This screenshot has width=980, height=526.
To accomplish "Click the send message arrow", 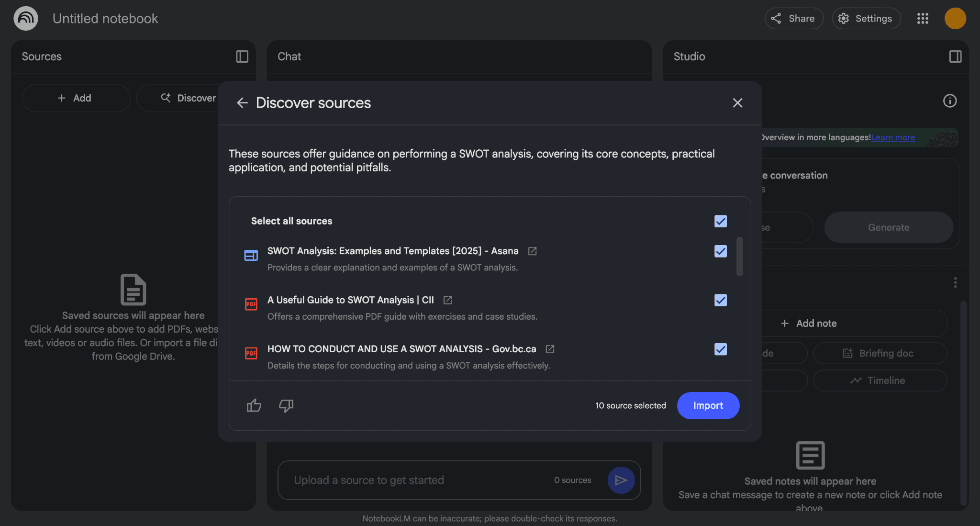I will (x=621, y=480).
